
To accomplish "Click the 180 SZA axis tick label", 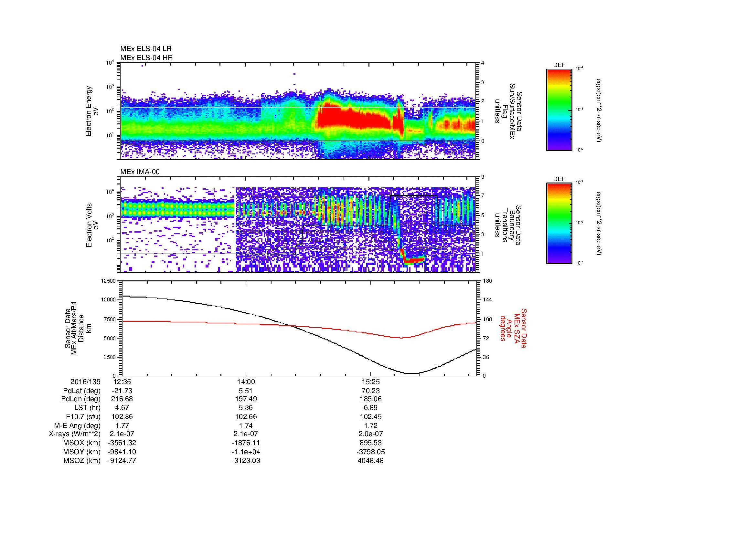I will (487, 281).
